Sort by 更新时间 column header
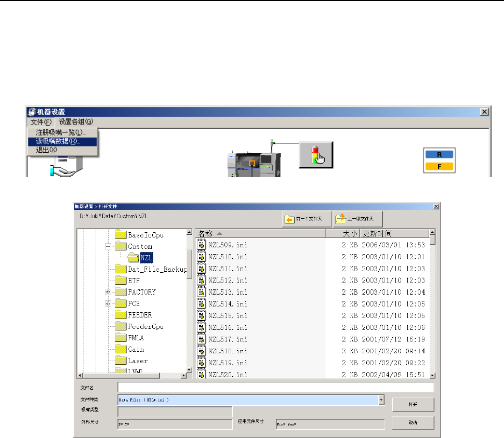The image size is (504, 438). [x=394, y=234]
